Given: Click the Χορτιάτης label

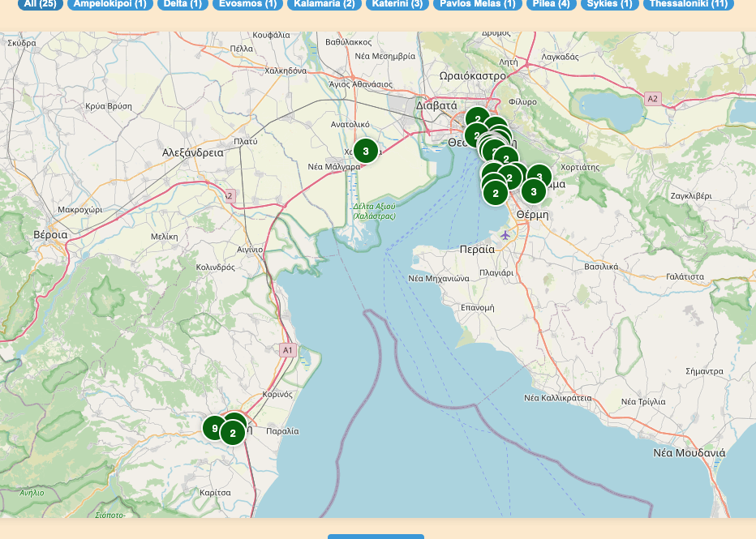Looking at the screenshot, I should click(580, 167).
